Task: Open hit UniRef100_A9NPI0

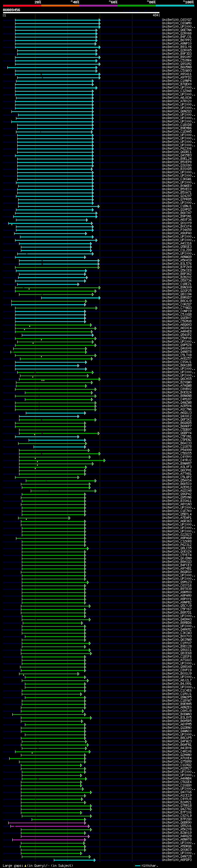Action: pos(177,43)
